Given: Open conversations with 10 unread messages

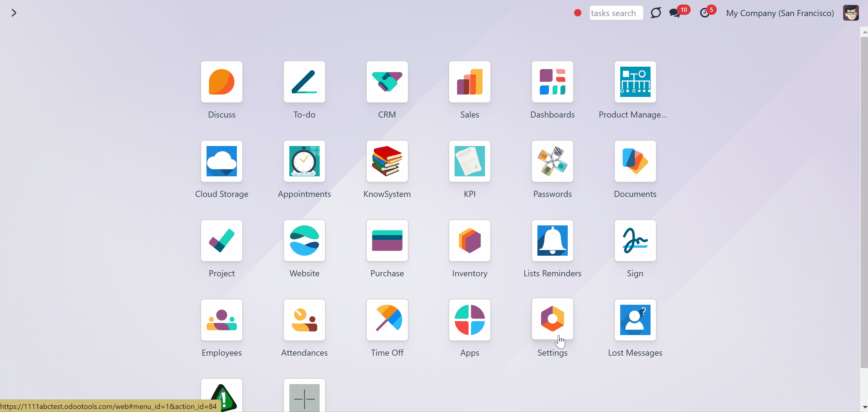Looking at the screenshot, I should 679,12.
